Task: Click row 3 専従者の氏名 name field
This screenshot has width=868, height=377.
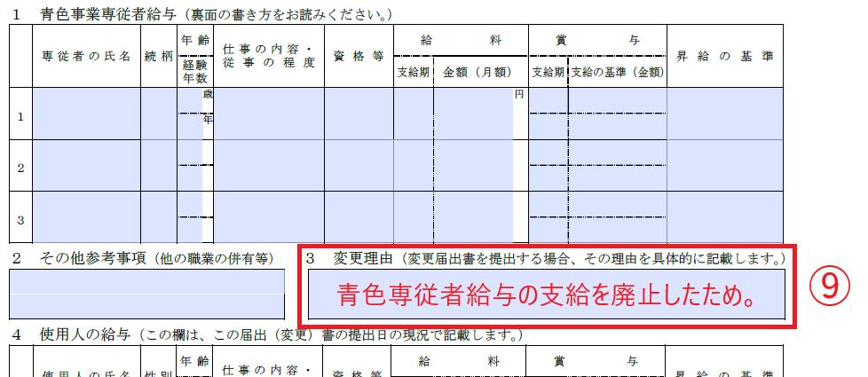Action: tap(87, 217)
